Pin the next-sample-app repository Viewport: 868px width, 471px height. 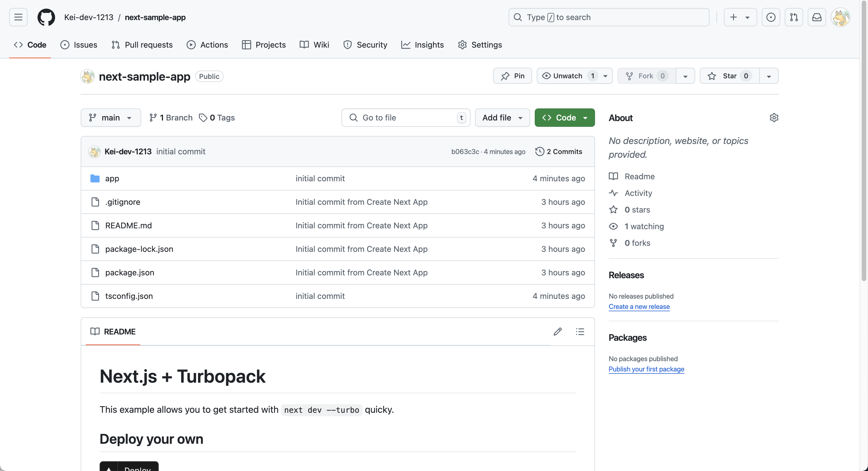[x=513, y=76]
